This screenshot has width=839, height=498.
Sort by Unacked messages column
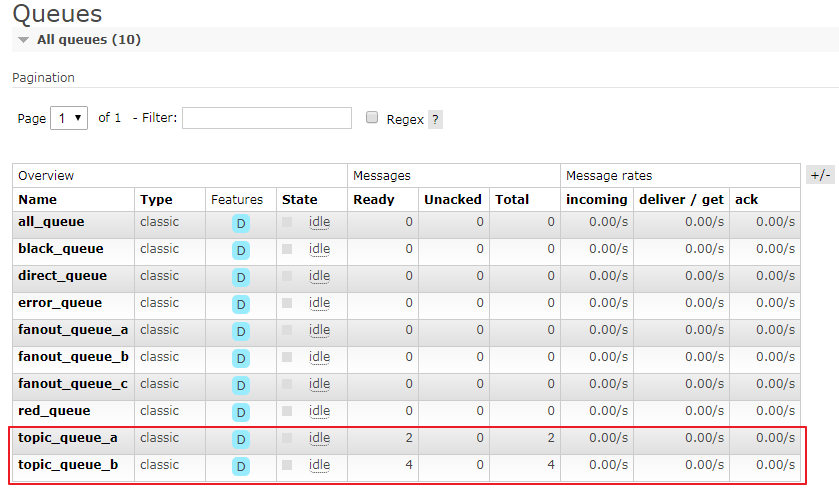click(453, 200)
